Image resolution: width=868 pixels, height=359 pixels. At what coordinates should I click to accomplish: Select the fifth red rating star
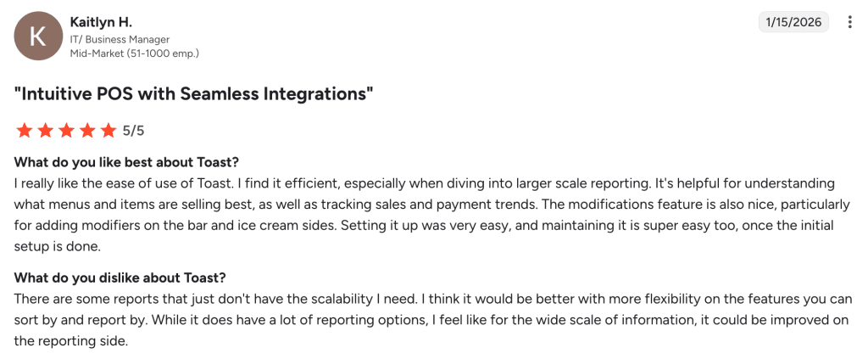(108, 131)
